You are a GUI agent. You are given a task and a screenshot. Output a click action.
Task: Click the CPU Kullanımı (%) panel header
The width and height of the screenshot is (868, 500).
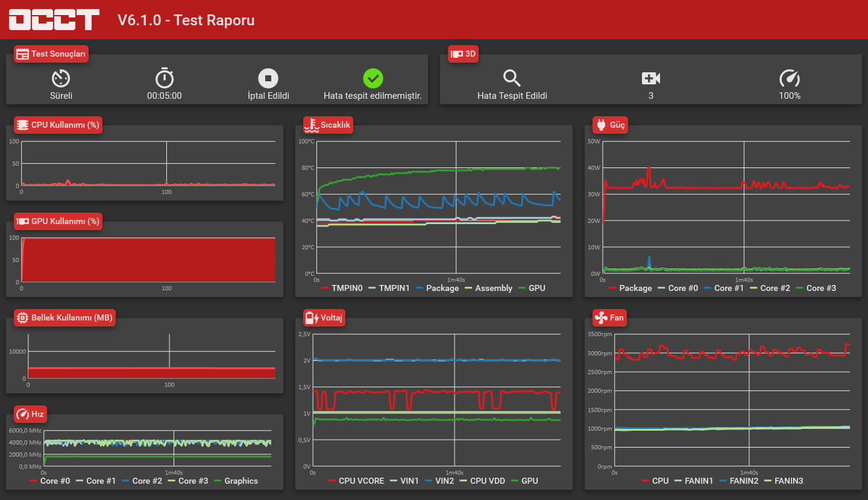coord(58,125)
